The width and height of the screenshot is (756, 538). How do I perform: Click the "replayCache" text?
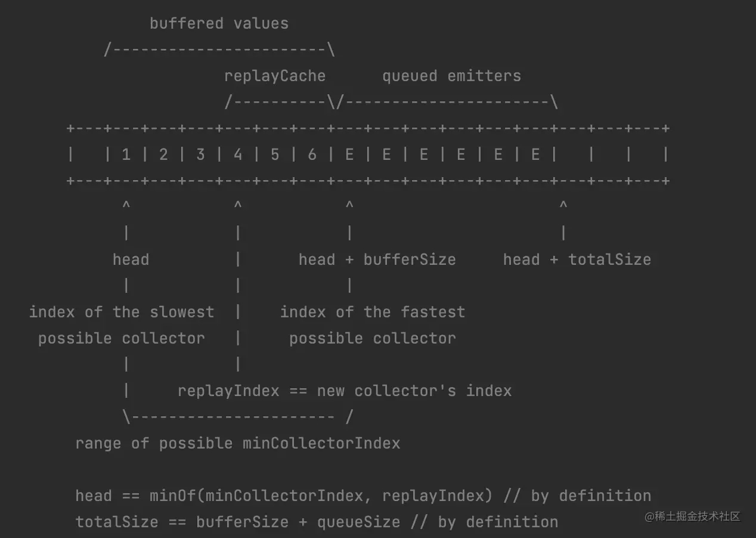click(275, 76)
